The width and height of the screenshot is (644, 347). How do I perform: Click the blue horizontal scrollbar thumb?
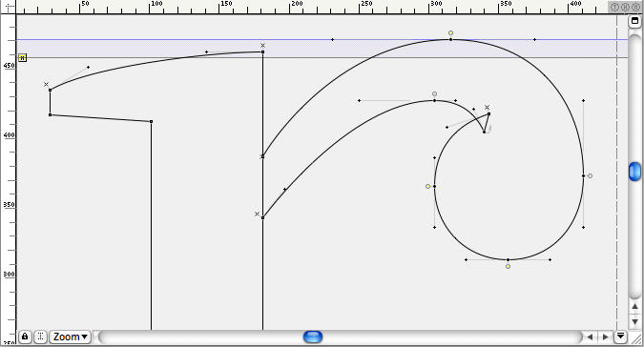(x=313, y=337)
